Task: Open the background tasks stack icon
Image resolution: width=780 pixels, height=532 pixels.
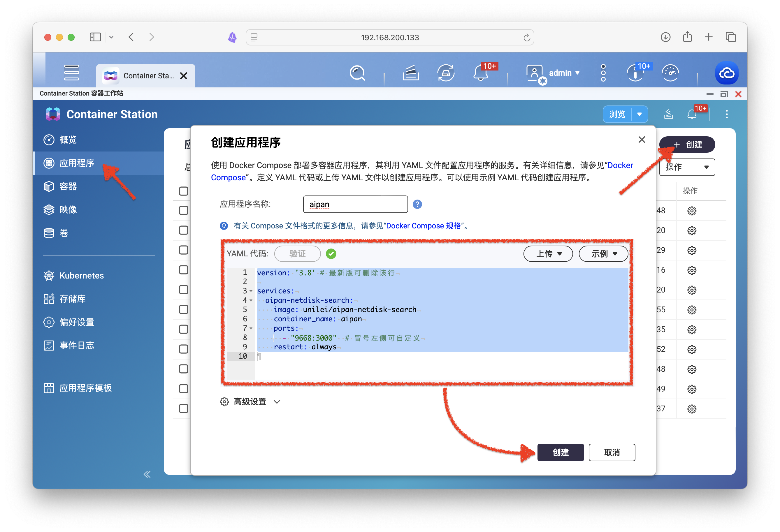Action: pyautogui.click(x=411, y=73)
